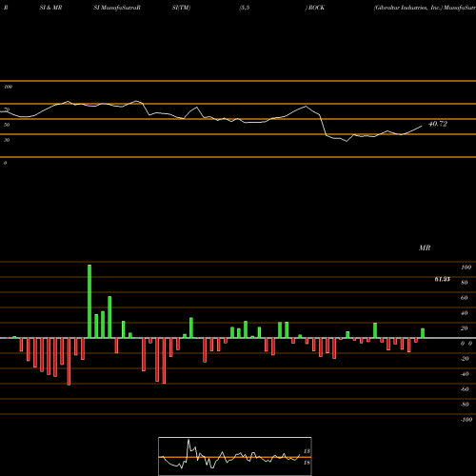Click the 'SI(TM)' header text
This screenshot has height=476, width=476.
(181, 8)
